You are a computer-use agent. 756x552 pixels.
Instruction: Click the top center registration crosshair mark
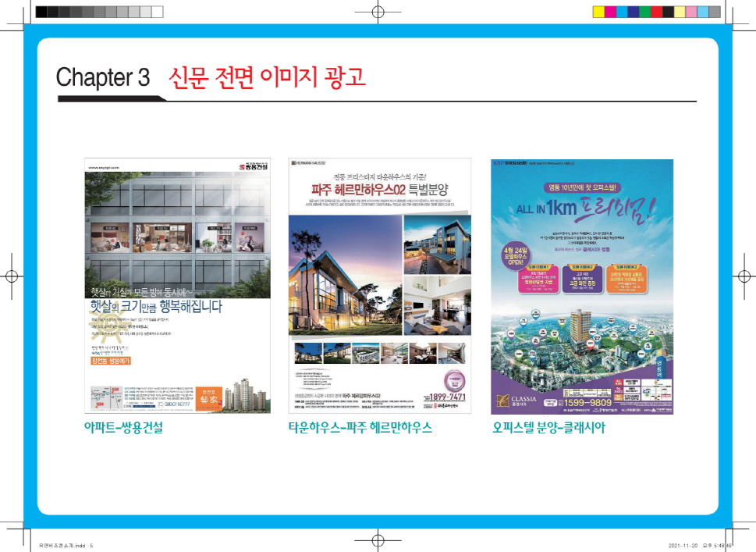(378, 12)
